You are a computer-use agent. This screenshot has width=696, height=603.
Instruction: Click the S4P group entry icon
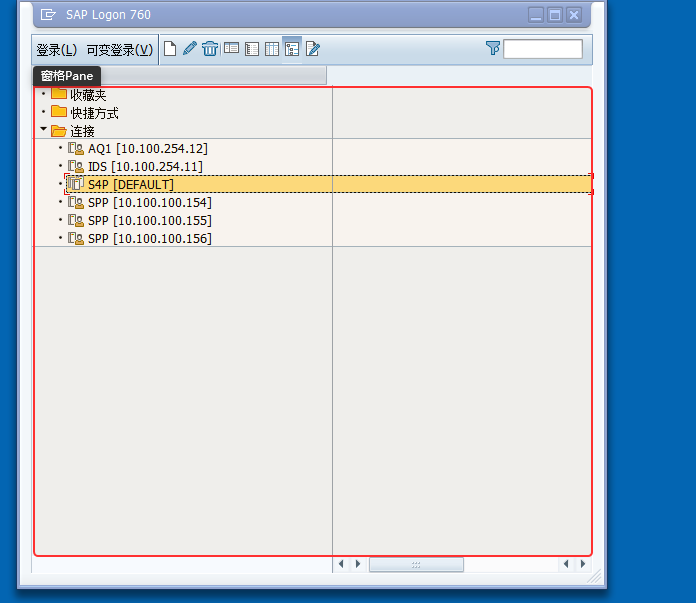(75, 183)
